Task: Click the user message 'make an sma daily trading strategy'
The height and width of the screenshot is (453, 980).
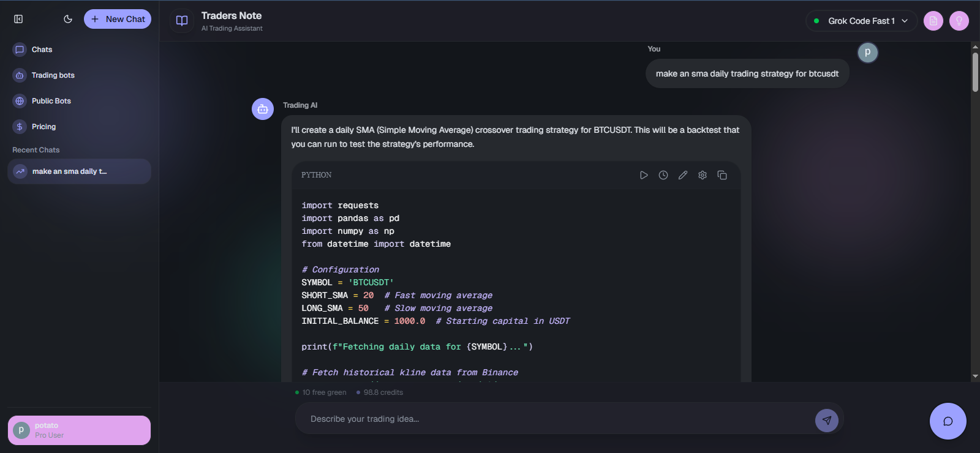Action: point(747,73)
